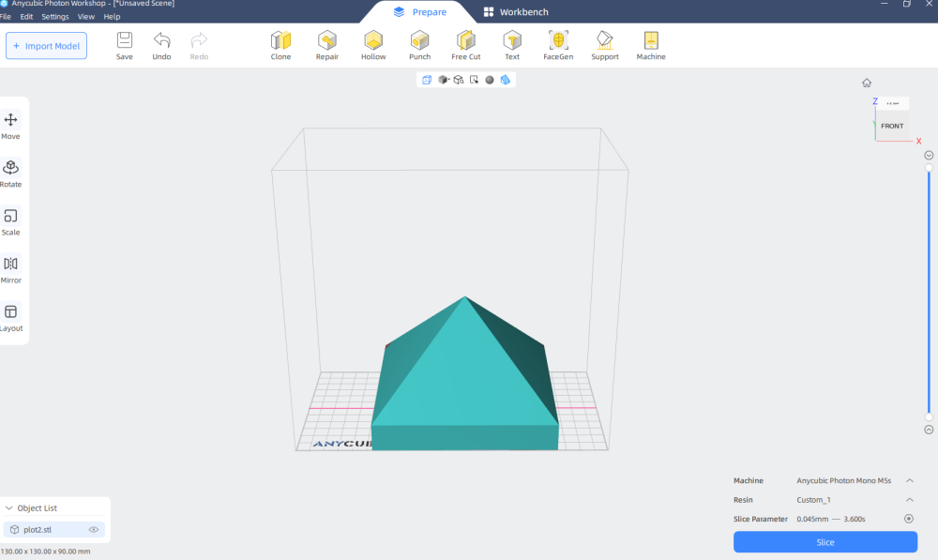Click the gray sphere shading icon
938x560 pixels.
click(x=490, y=80)
